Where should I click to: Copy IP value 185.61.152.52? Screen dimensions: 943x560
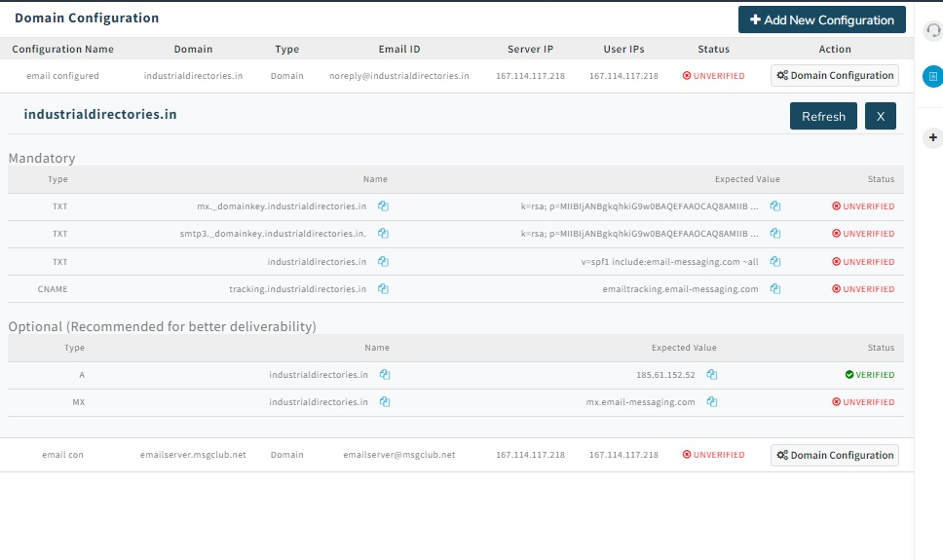[712, 375]
